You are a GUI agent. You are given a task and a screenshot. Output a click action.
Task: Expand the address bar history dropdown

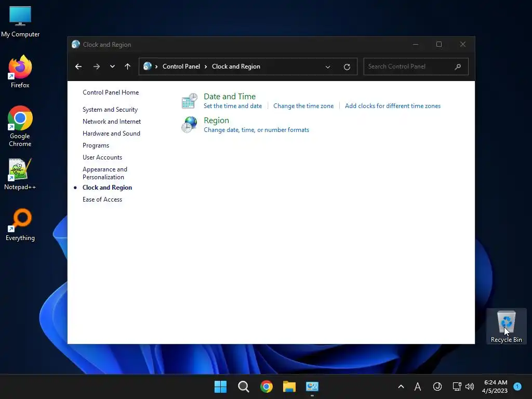click(x=328, y=67)
